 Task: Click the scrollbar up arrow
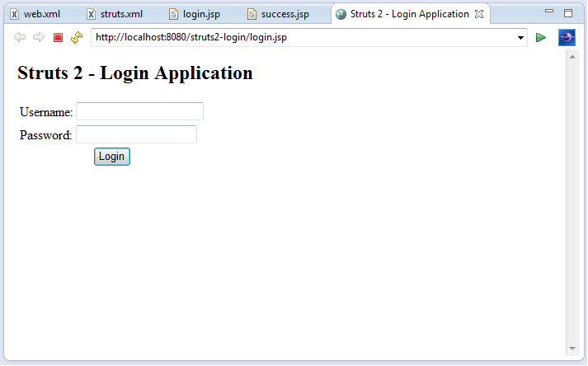[572, 55]
